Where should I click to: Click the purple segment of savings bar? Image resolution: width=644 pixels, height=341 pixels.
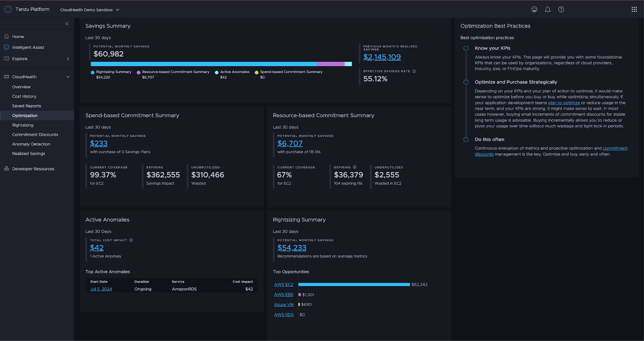[330, 64]
